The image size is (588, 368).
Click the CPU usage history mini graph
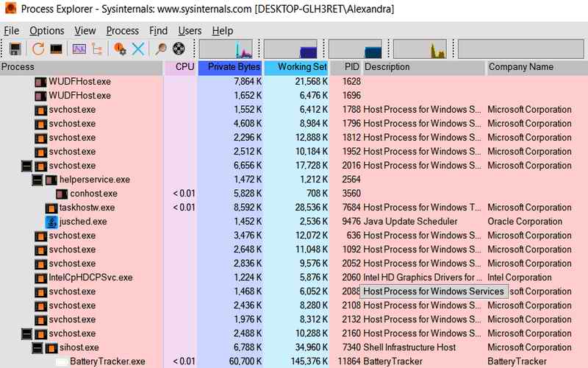pos(226,49)
